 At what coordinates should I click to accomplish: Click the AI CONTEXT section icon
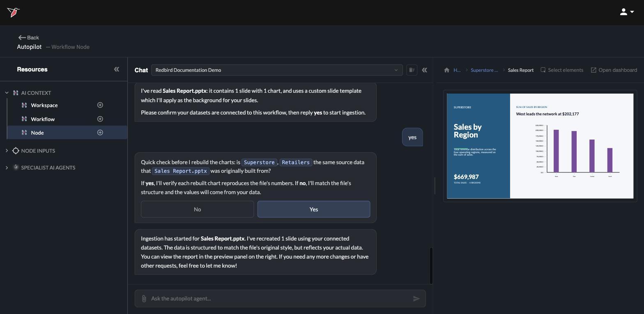[x=16, y=93]
